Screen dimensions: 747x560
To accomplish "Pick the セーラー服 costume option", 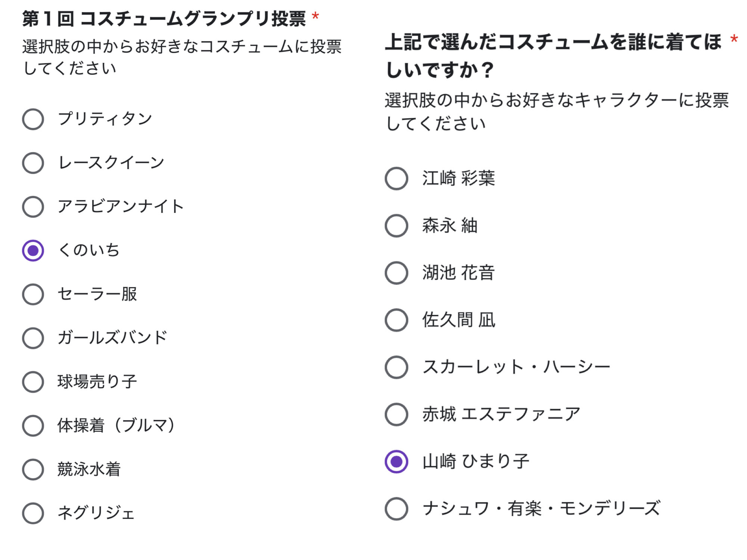I will (x=33, y=294).
